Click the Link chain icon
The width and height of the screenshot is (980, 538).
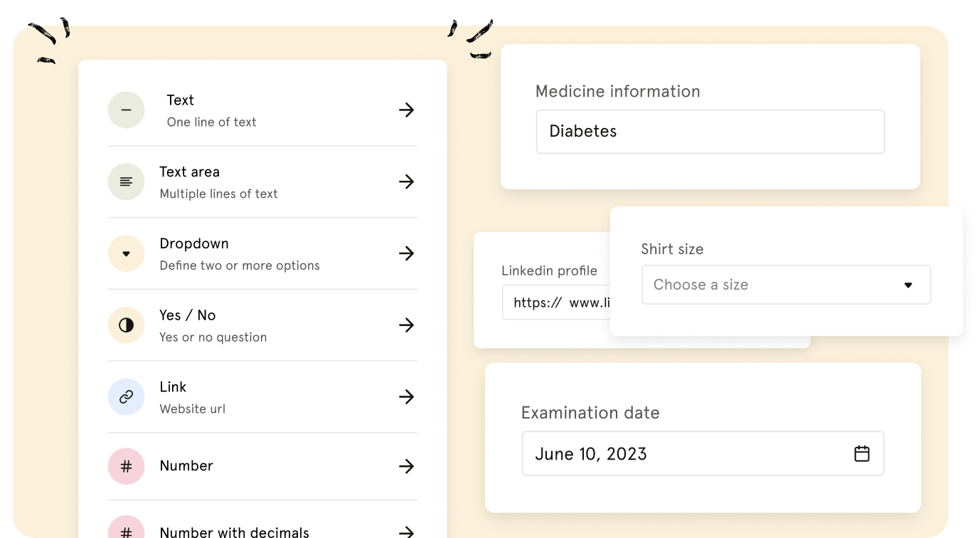coord(126,397)
